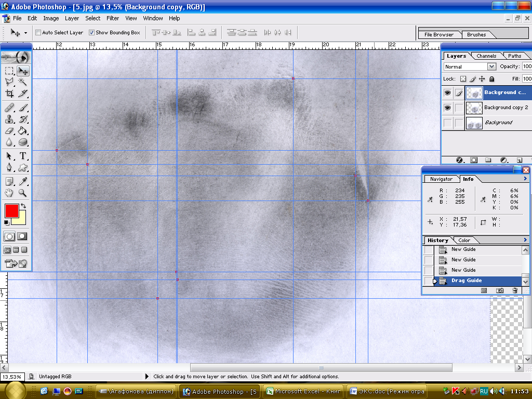Switch to the Channels tab

point(486,56)
